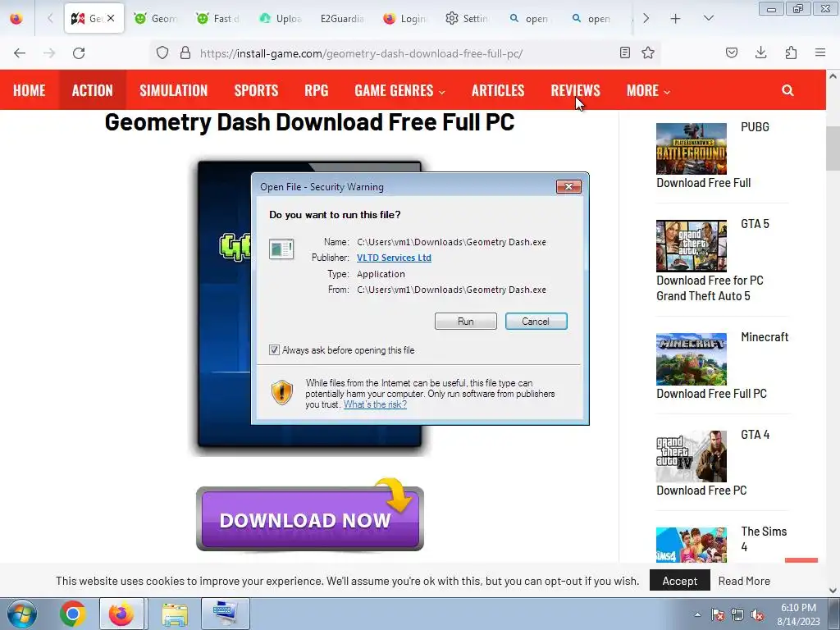Click the scrollbar up arrow
Image resolution: width=840 pixels, height=630 pixels.
[x=833, y=76]
